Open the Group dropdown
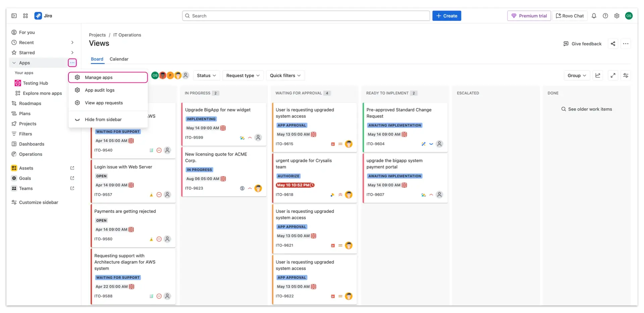 (x=577, y=75)
